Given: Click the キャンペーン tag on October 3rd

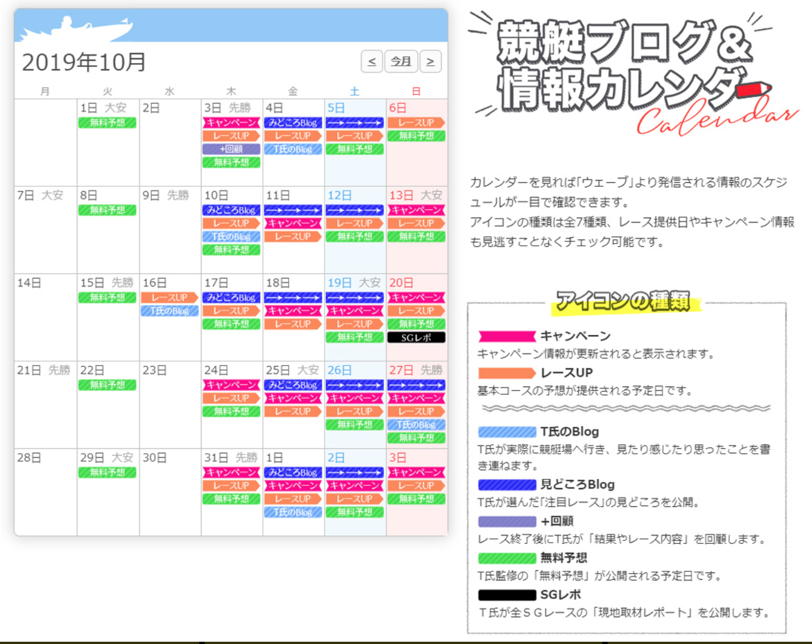Looking at the screenshot, I should click(x=231, y=123).
